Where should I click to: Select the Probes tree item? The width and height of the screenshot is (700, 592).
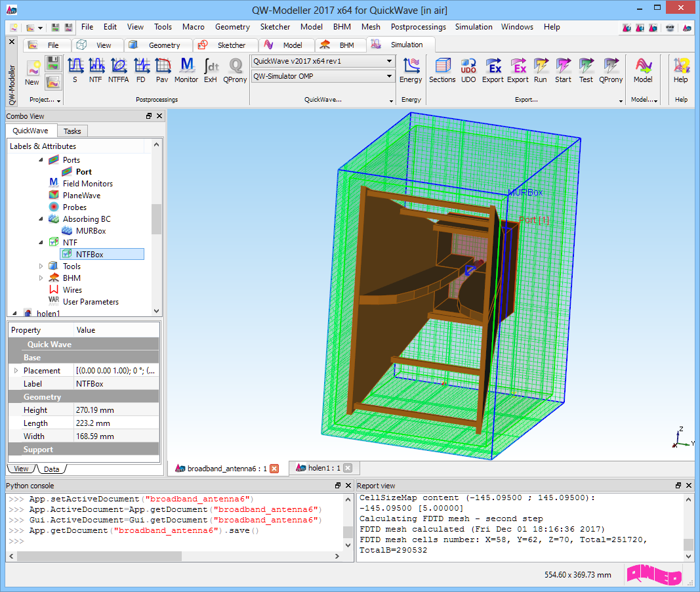(x=75, y=207)
